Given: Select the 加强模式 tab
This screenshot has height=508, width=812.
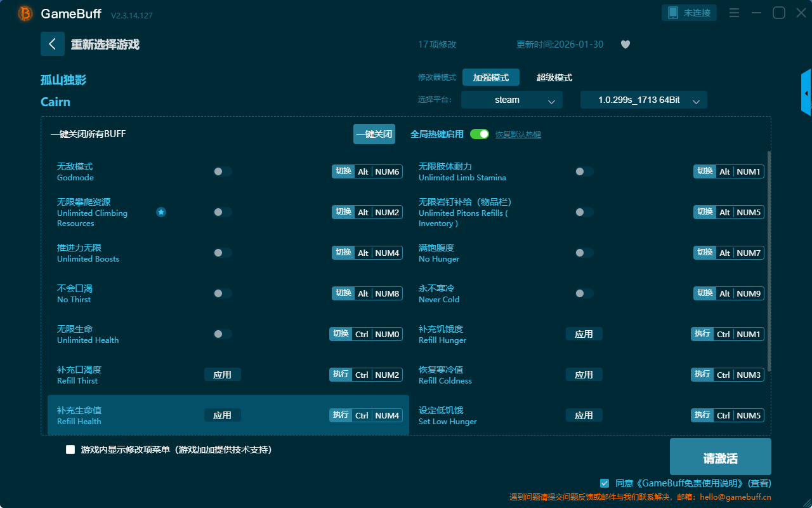Looking at the screenshot, I should click(490, 77).
